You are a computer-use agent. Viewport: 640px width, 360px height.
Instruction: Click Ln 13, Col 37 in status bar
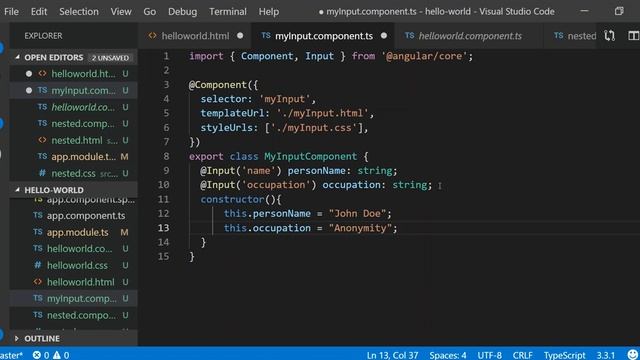pos(392,355)
